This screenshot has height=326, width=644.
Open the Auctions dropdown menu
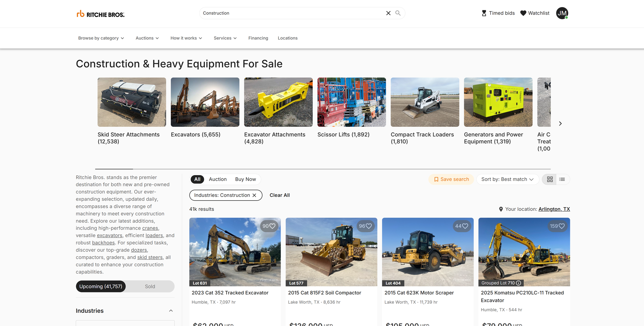(x=147, y=38)
